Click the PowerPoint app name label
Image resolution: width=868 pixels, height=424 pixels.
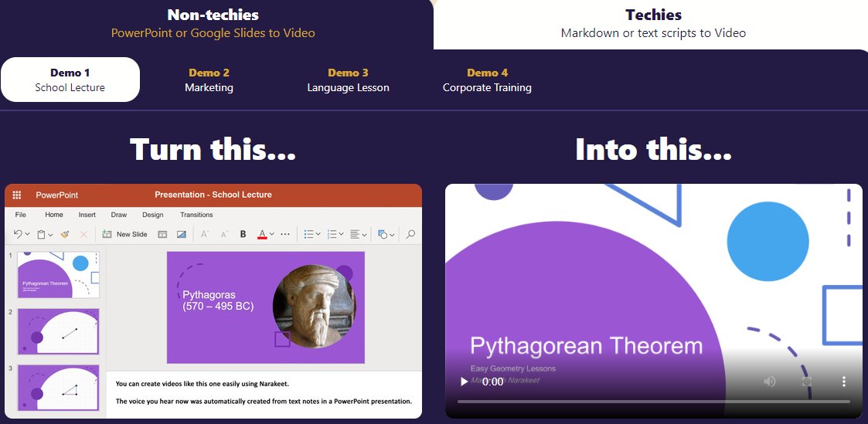(57, 195)
